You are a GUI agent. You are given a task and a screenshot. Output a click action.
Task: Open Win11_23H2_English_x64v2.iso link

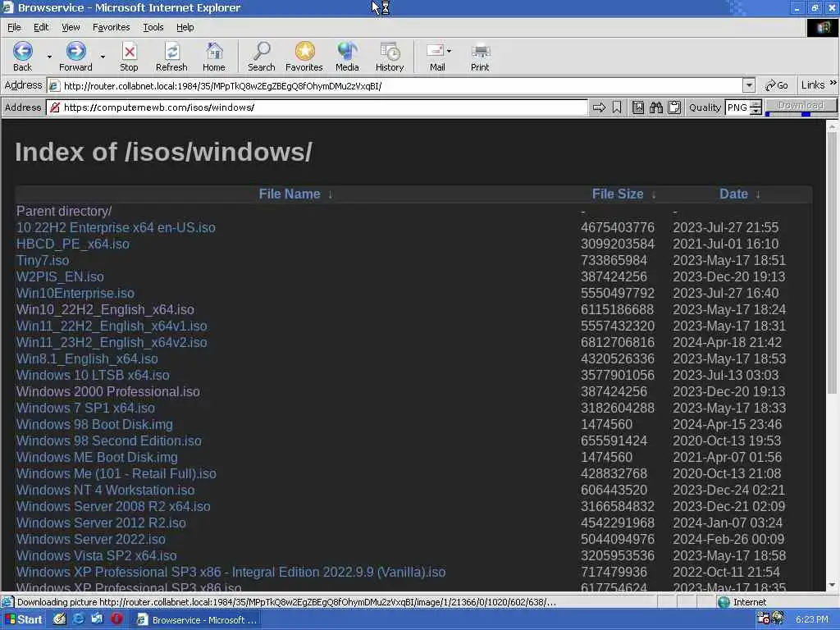[x=112, y=342]
